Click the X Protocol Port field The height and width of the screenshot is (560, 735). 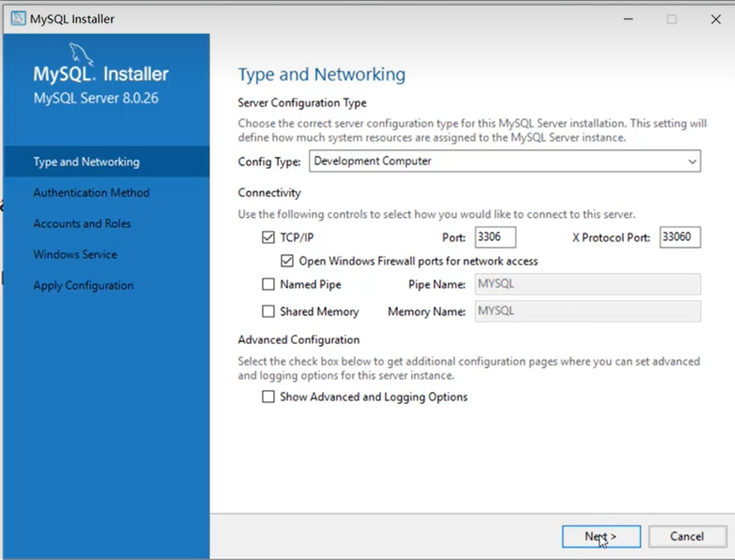pyautogui.click(x=679, y=237)
